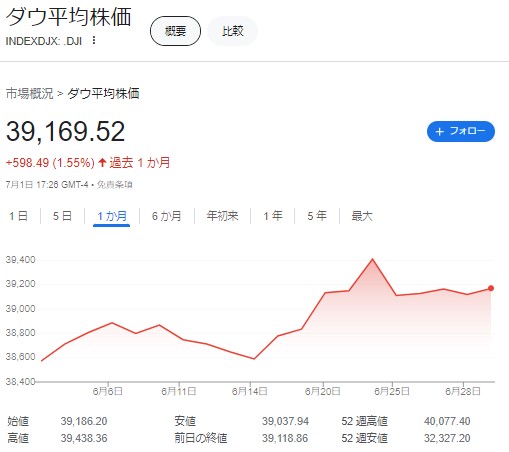Click the 安値 value 39,037.94
The width and height of the screenshot is (509, 452).
tap(285, 421)
